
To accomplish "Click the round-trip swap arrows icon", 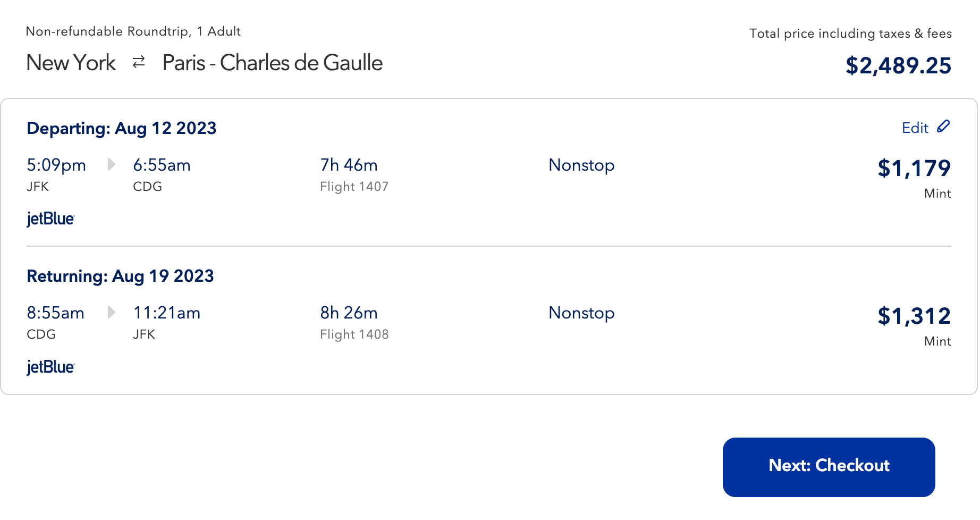I will click(138, 62).
